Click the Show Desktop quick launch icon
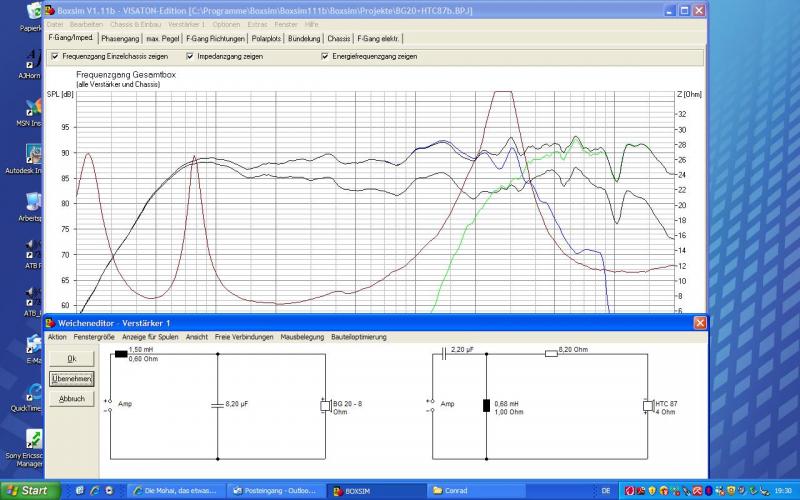Image resolution: width=800 pixels, height=500 pixels. tap(80, 490)
